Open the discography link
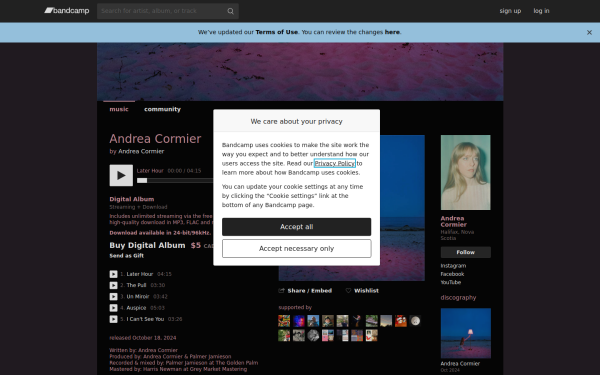Viewport: 600px width, 375px height. [x=458, y=298]
